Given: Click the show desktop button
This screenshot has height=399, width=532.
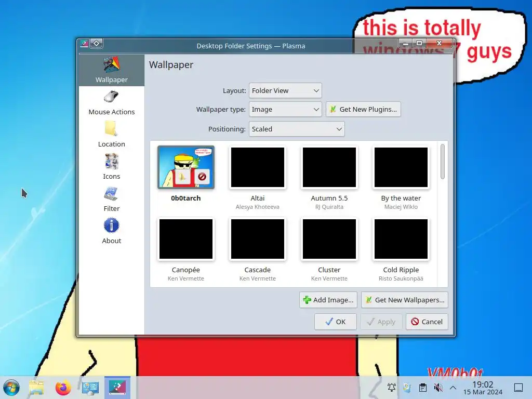Looking at the screenshot, I should coord(518,388).
